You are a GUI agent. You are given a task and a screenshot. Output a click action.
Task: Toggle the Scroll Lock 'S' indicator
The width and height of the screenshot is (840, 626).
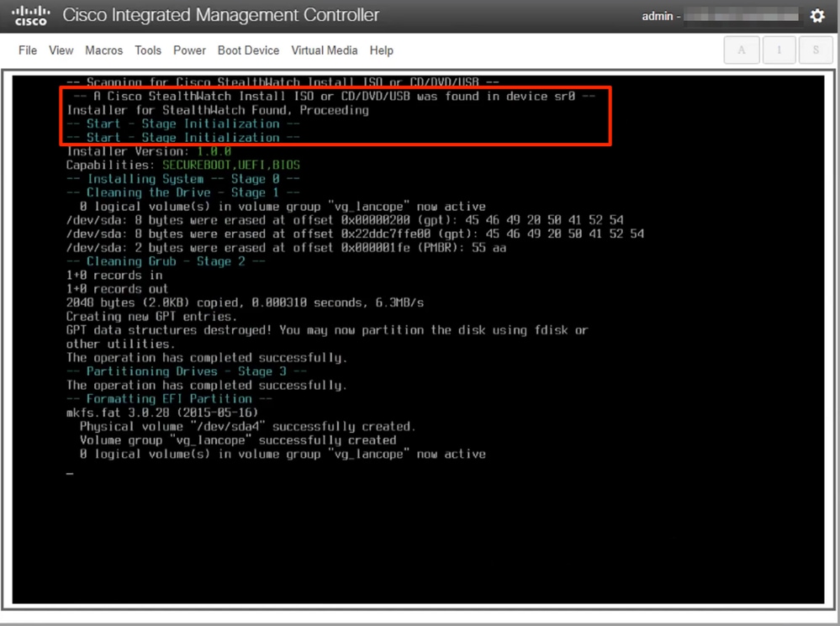tap(816, 50)
